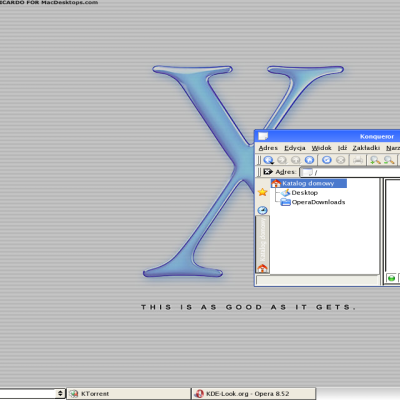Go up one directory level
This screenshot has width=400, height=400.
point(296,160)
